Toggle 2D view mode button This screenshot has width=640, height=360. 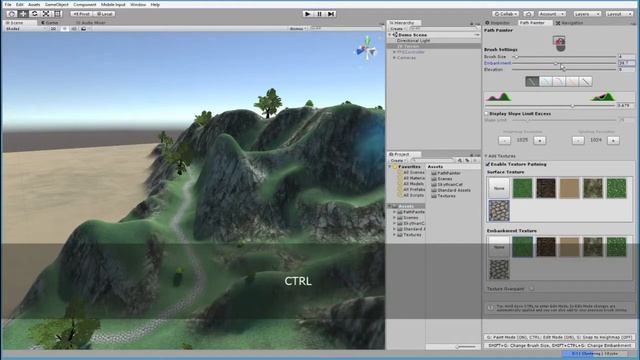[53, 29]
